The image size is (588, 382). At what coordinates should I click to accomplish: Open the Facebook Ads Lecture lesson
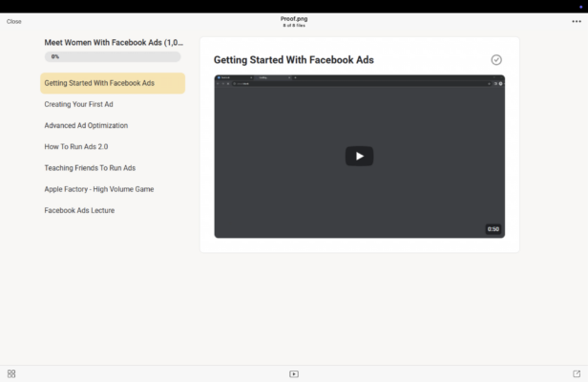(79, 210)
